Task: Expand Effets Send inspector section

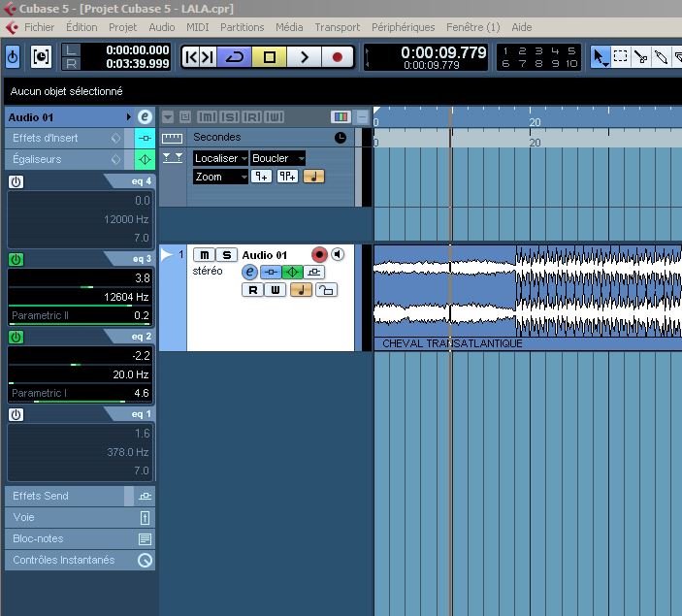Action: click(80, 496)
